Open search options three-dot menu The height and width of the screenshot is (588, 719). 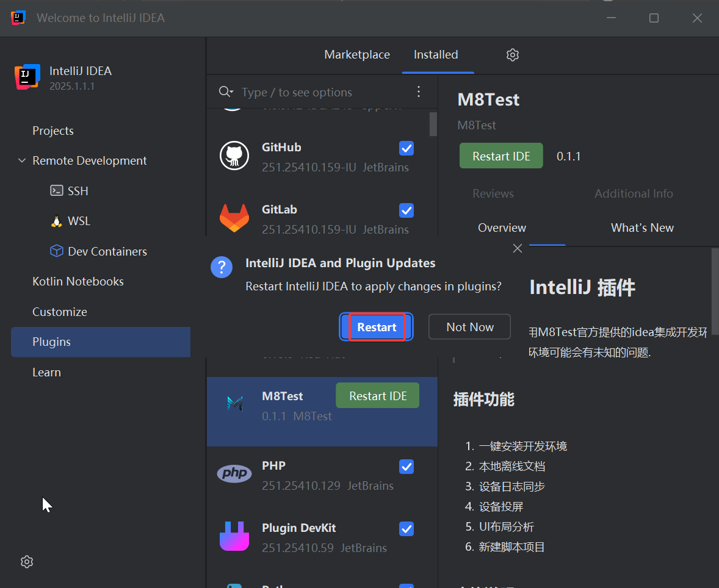coord(419,91)
